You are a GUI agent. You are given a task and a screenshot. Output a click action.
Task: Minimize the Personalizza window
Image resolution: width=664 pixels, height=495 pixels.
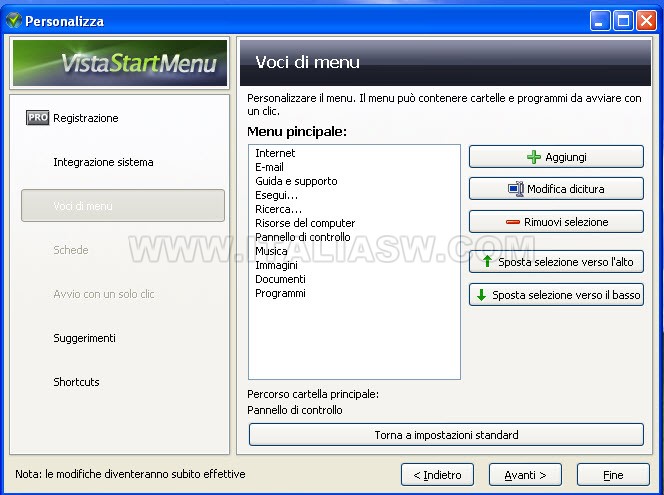pyautogui.click(x=600, y=21)
